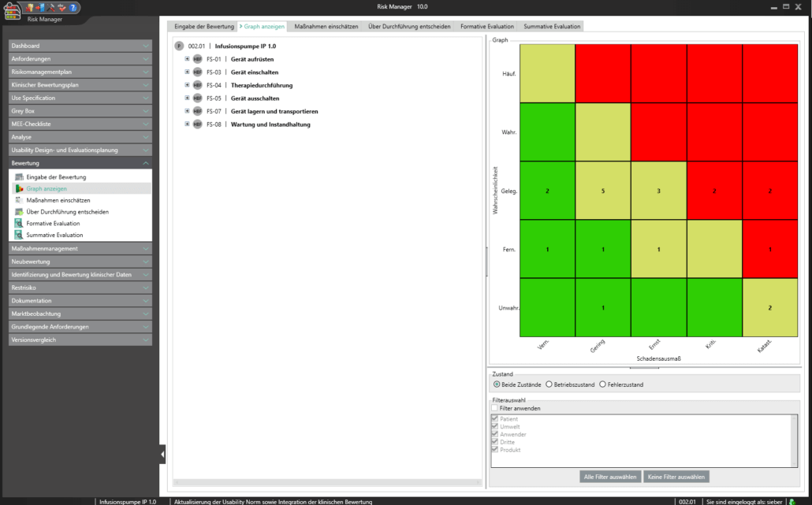Click the Risk Manager logo icon

click(13, 9)
